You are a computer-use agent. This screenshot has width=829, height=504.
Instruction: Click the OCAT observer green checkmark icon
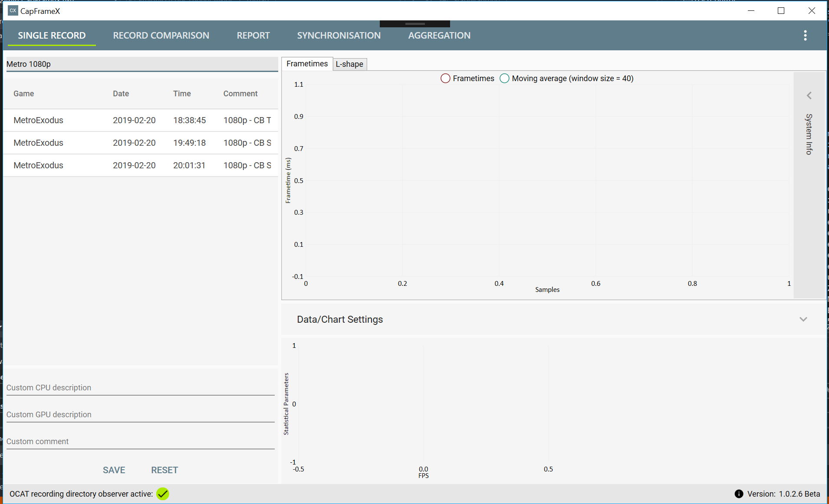click(x=163, y=494)
